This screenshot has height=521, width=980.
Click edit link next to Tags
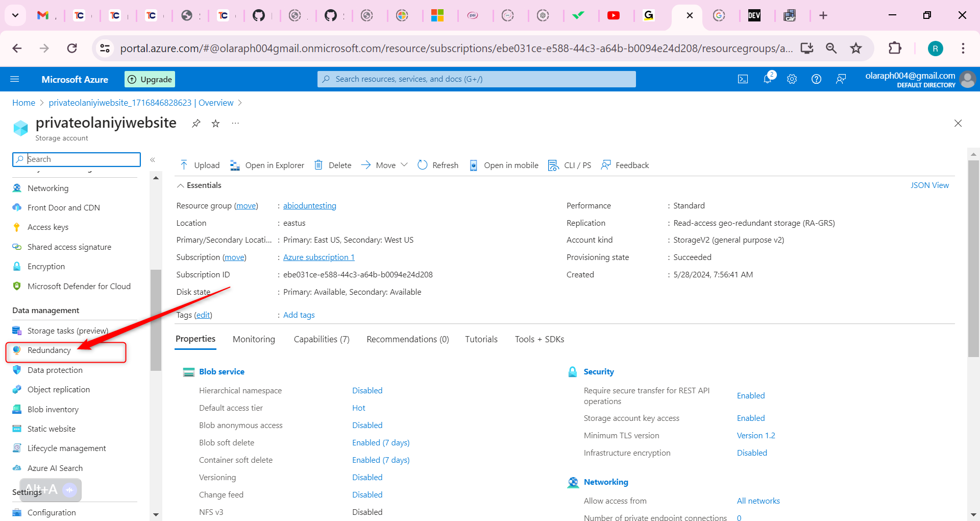203,315
